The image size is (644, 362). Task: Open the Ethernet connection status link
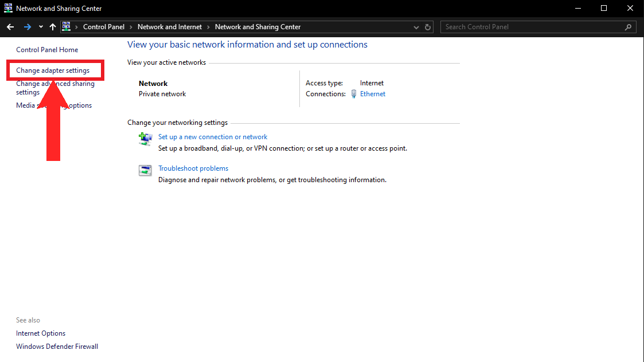373,94
